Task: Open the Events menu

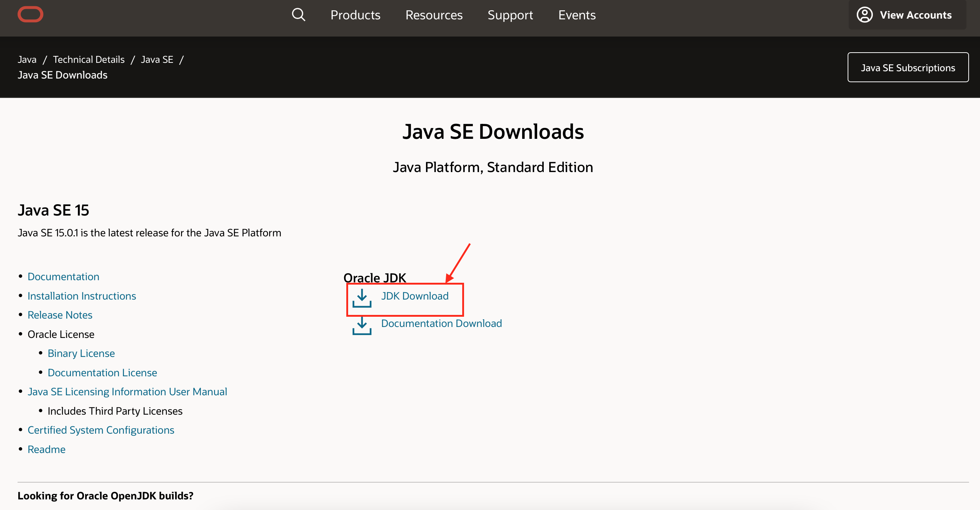Action: [x=577, y=15]
